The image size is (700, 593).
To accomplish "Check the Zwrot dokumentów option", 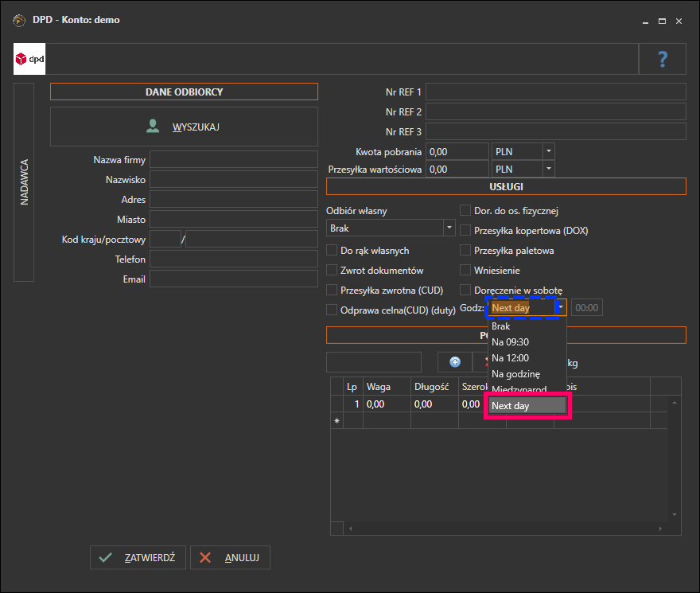I will (332, 271).
